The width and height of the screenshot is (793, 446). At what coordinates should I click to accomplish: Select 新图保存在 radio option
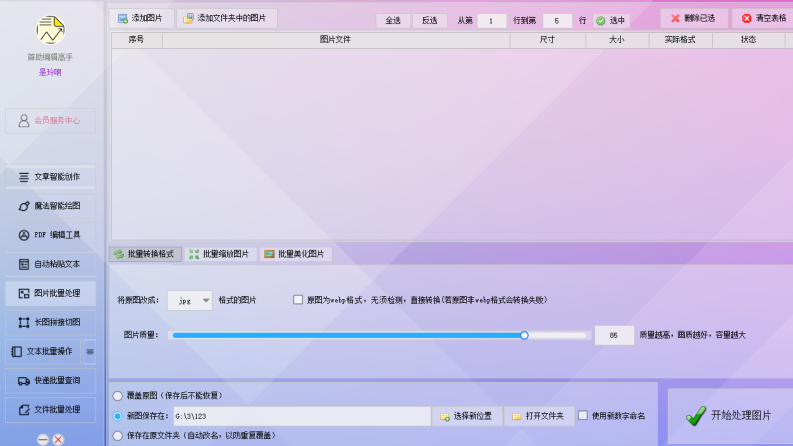pos(118,416)
